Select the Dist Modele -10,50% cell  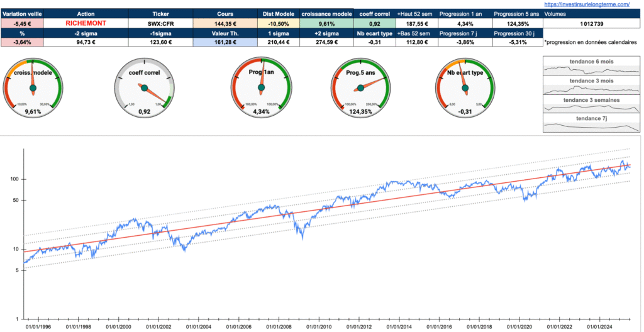pos(279,23)
